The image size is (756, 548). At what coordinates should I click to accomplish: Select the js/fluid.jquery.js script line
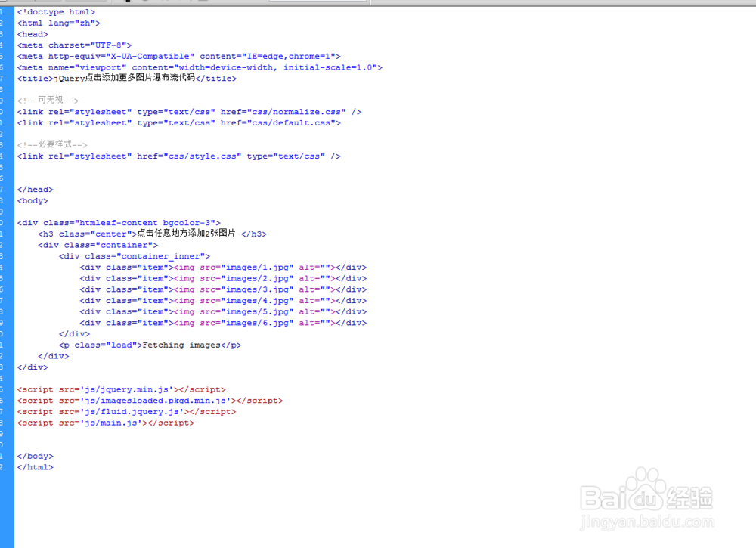[126, 412]
